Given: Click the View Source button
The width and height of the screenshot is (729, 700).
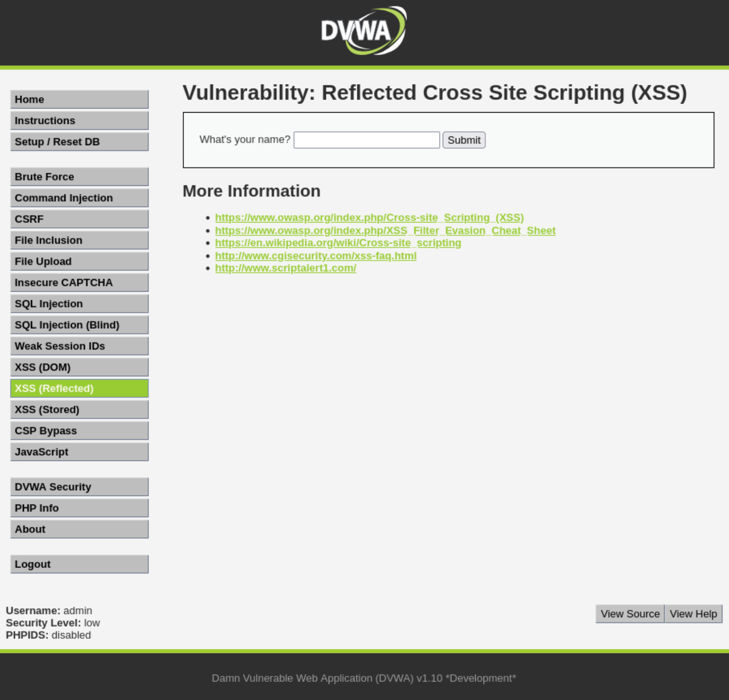Looking at the screenshot, I should [630, 614].
